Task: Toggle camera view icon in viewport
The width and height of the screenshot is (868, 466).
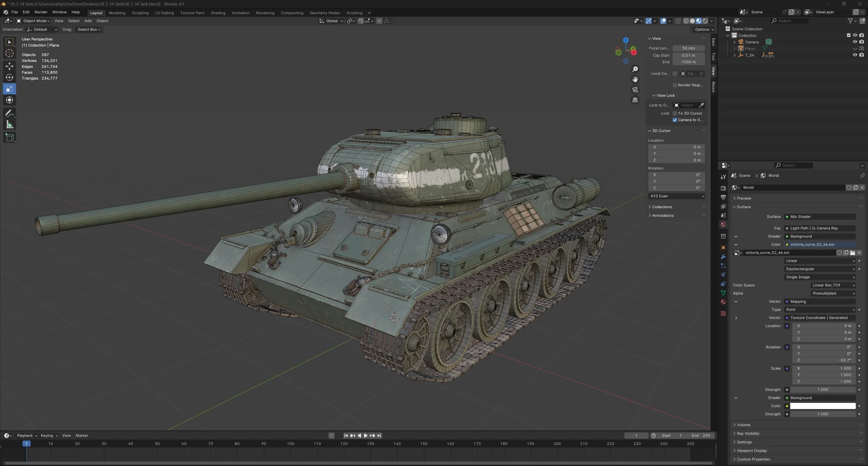Action: click(635, 90)
